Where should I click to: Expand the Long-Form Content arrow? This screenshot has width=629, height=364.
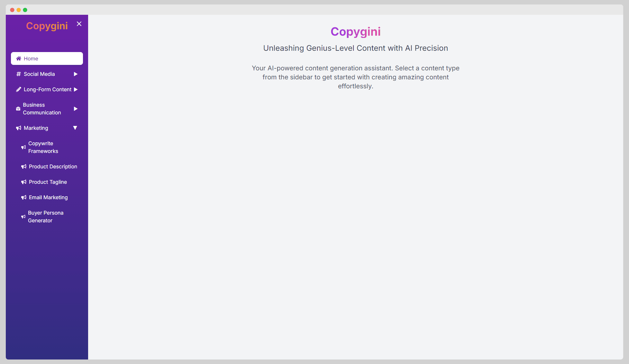pos(76,89)
